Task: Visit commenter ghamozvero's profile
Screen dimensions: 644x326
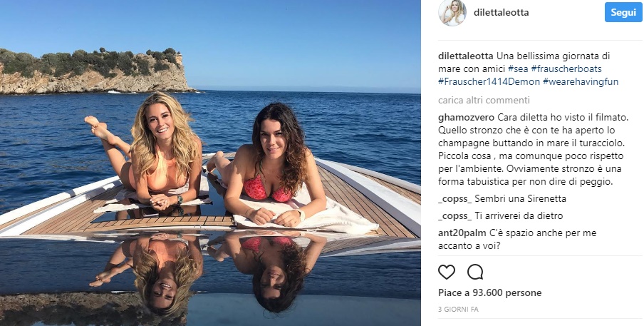Action: pos(466,118)
